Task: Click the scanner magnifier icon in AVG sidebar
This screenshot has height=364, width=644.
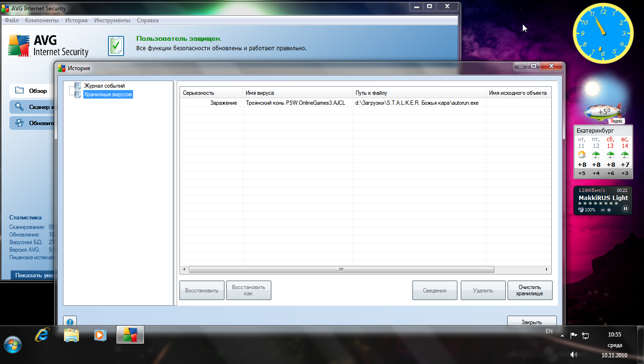Action: (19, 107)
